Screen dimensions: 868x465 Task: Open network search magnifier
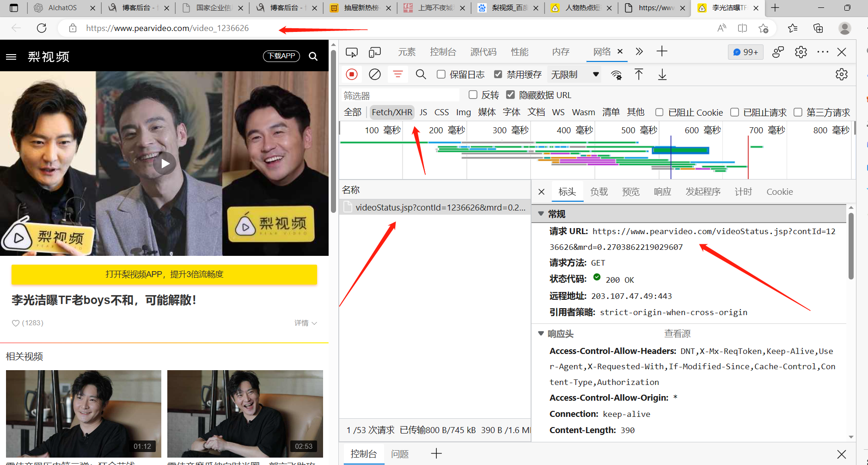(421, 74)
